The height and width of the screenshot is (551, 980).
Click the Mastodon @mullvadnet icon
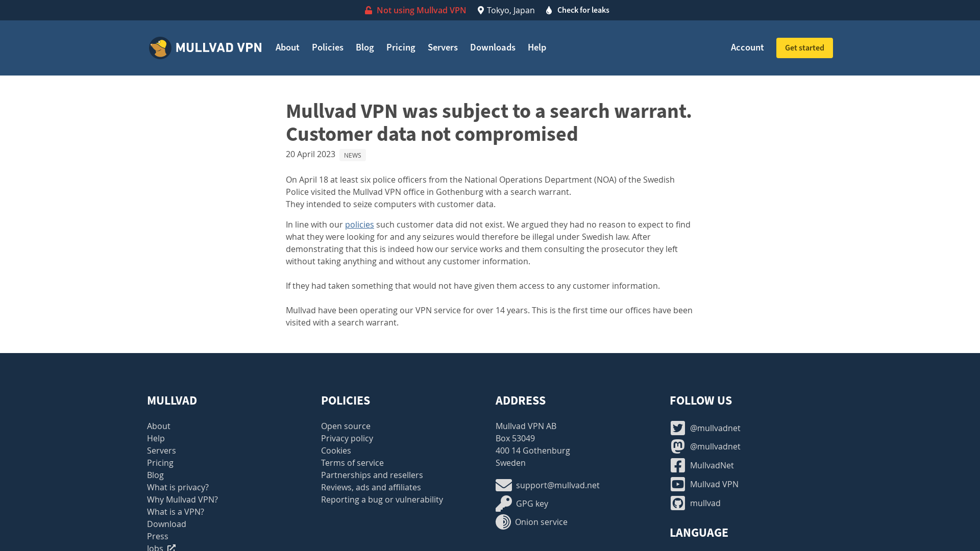click(677, 446)
